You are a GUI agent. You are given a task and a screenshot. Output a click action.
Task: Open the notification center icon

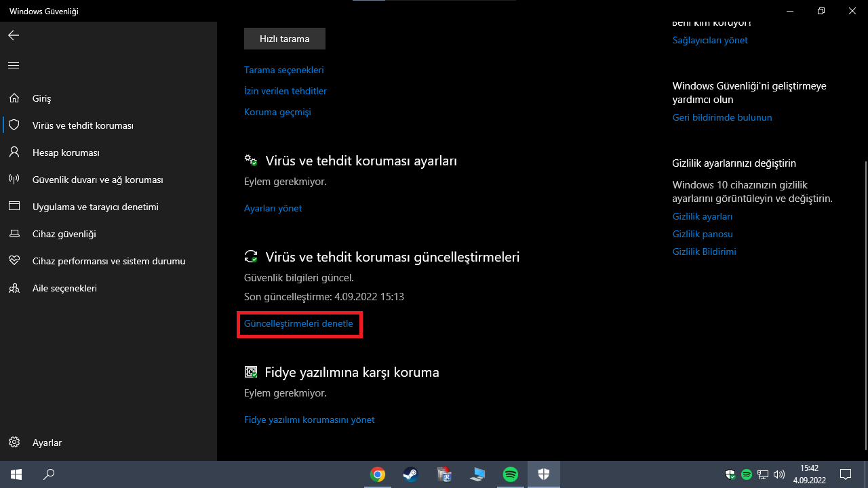(846, 474)
